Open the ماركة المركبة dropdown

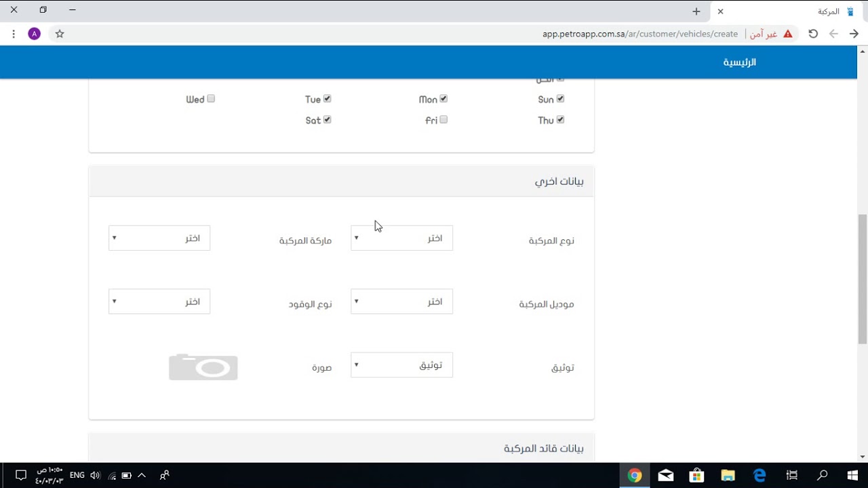click(159, 238)
